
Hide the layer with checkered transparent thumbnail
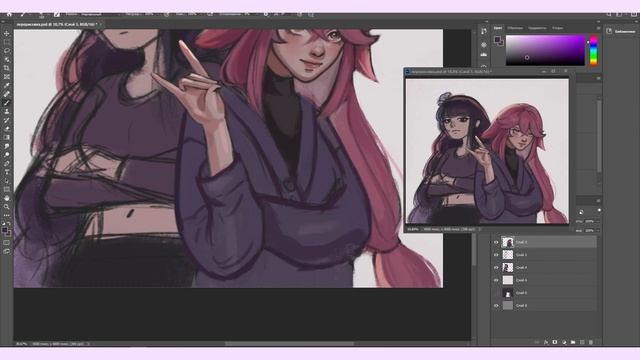click(x=496, y=255)
